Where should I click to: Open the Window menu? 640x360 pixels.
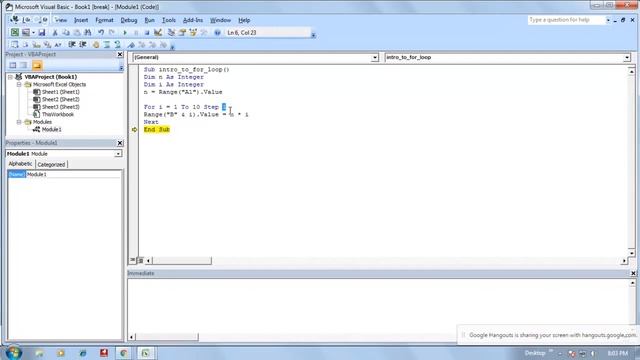tap(220, 20)
